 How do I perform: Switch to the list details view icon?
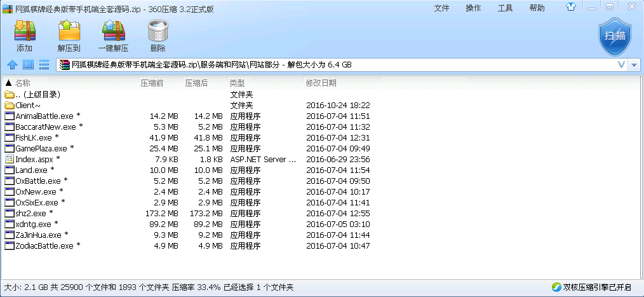tap(44, 64)
